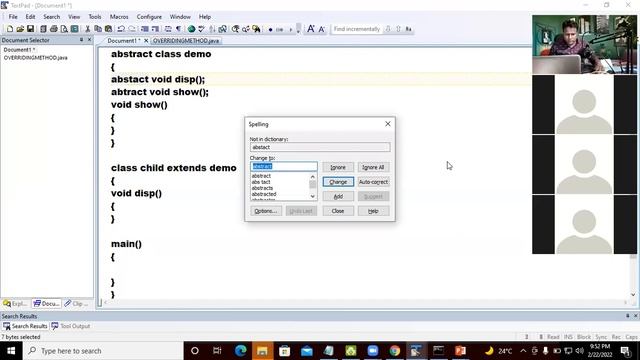Open Zoom from the Windows taskbar

(373, 351)
